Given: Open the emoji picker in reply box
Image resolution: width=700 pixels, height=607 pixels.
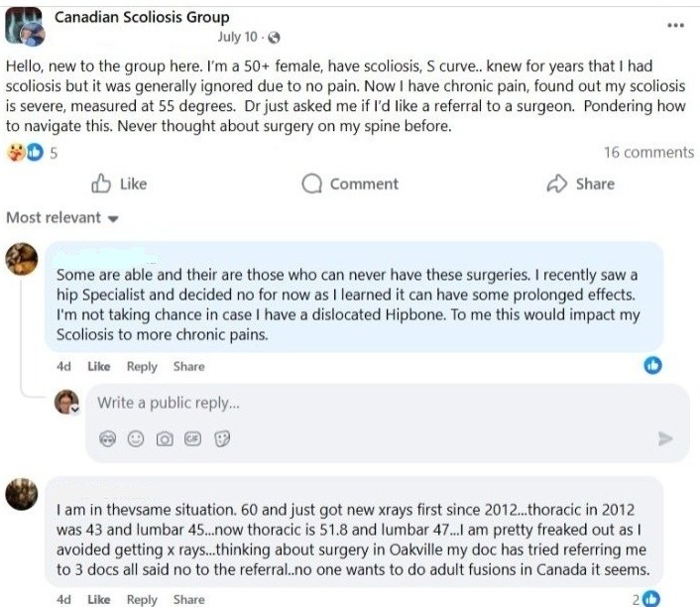Looking at the screenshot, I should pyautogui.click(x=137, y=438).
